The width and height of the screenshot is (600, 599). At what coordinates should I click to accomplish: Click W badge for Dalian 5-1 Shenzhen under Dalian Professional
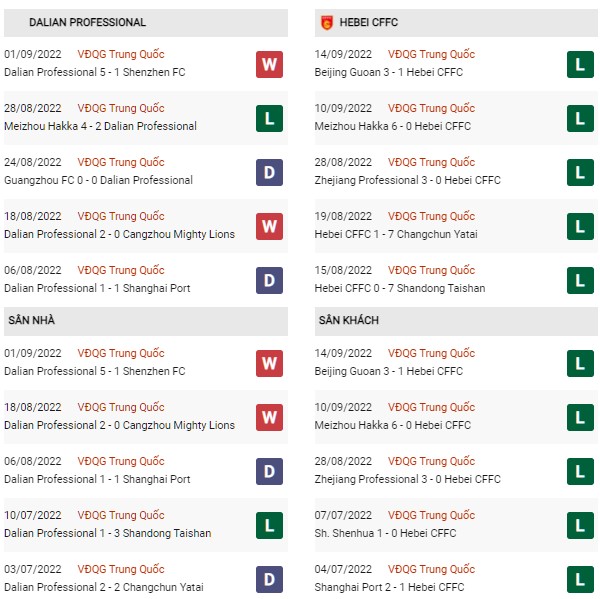tap(269, 64)
